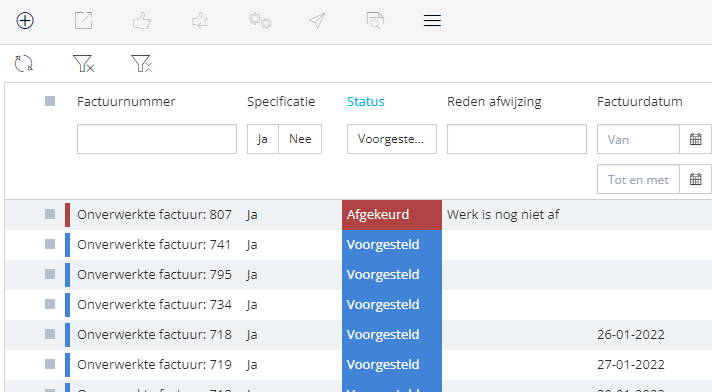712x392 pixels.
Task: Open the hamburger menu
Action: coord(432,20)
